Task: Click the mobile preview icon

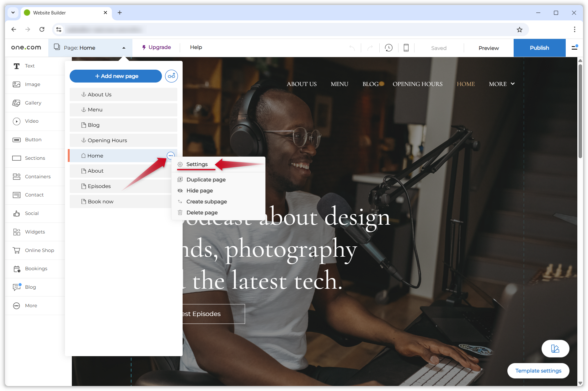Action: 406,48
